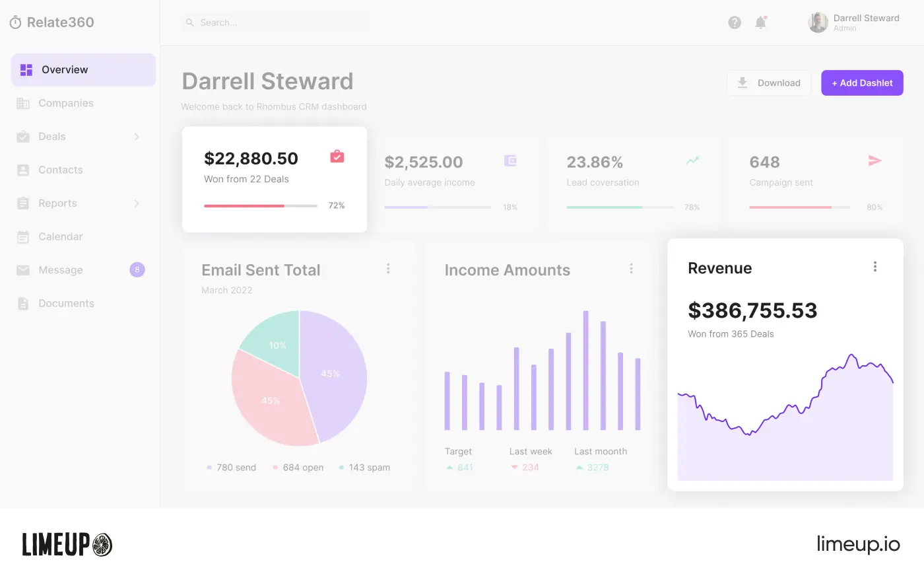Open the Revenue card options menu

pyautogui.click(x=875, y=267)
